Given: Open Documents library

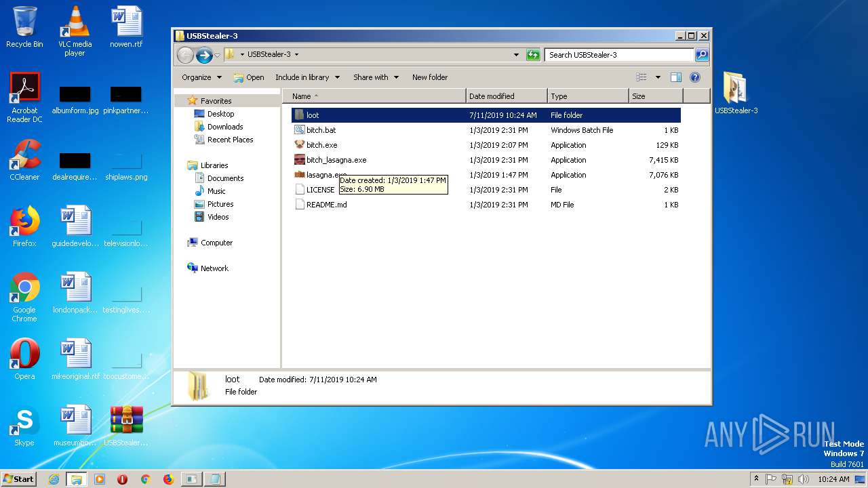Looking at the screenshot, I should tap(225, 178).
